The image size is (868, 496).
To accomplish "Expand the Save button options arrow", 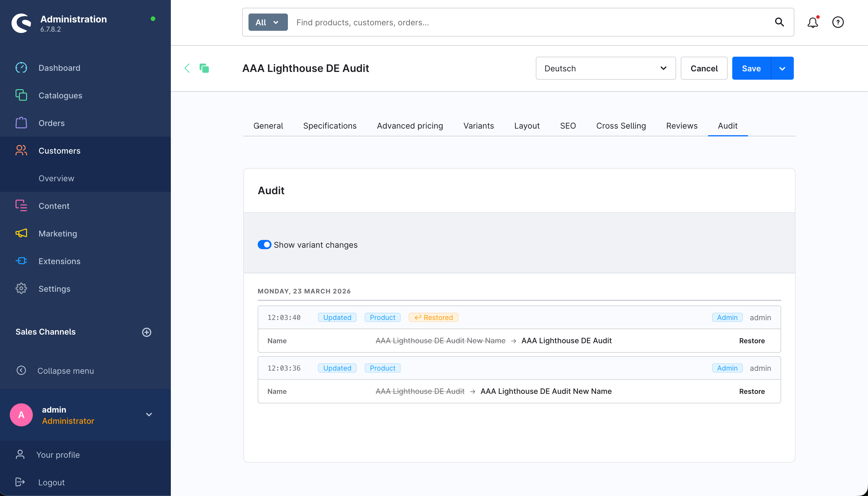I will 782,68.
